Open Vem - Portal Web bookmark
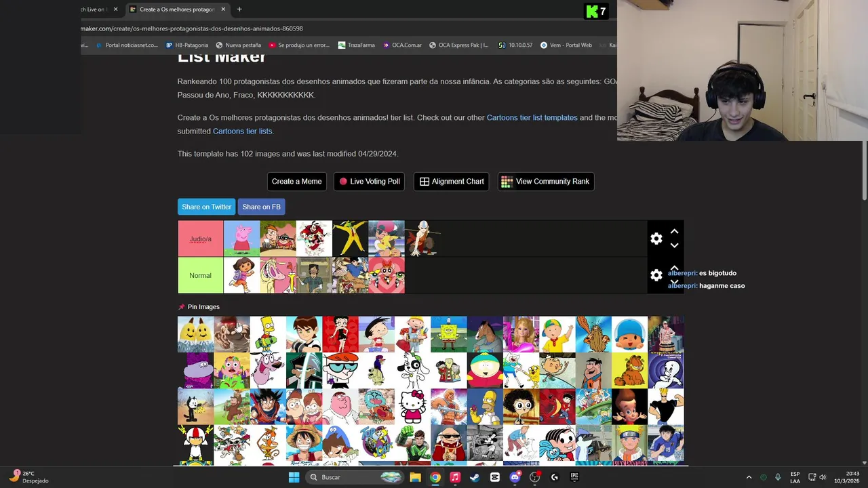Image resolution: width=868 pixels, height=488 pixels. pos(566,45)
